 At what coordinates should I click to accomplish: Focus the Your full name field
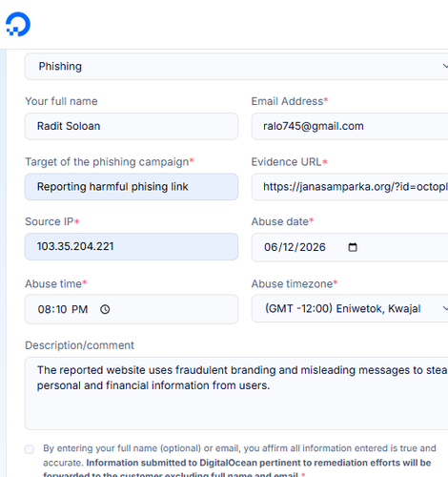pos(132,126)
